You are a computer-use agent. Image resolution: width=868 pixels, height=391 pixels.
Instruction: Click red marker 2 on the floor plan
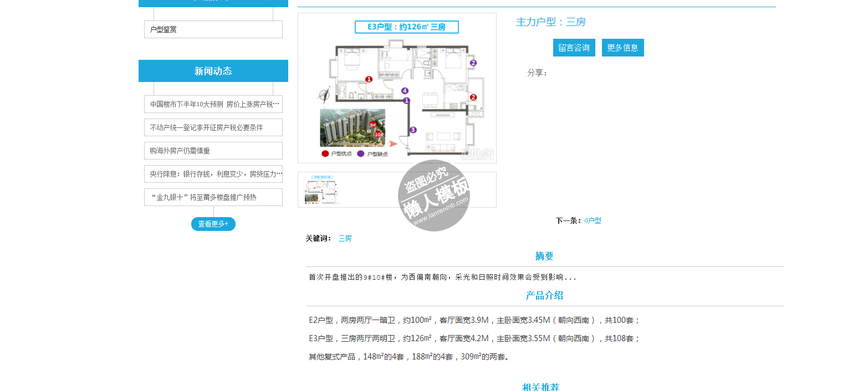[x=473, y=97]
